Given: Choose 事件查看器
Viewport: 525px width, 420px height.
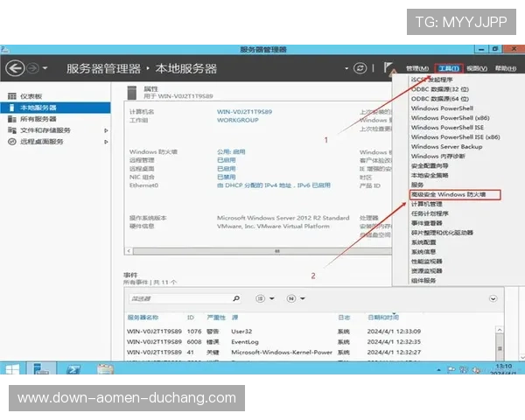Looking at the screenshot, I should (x=427, y=223).
